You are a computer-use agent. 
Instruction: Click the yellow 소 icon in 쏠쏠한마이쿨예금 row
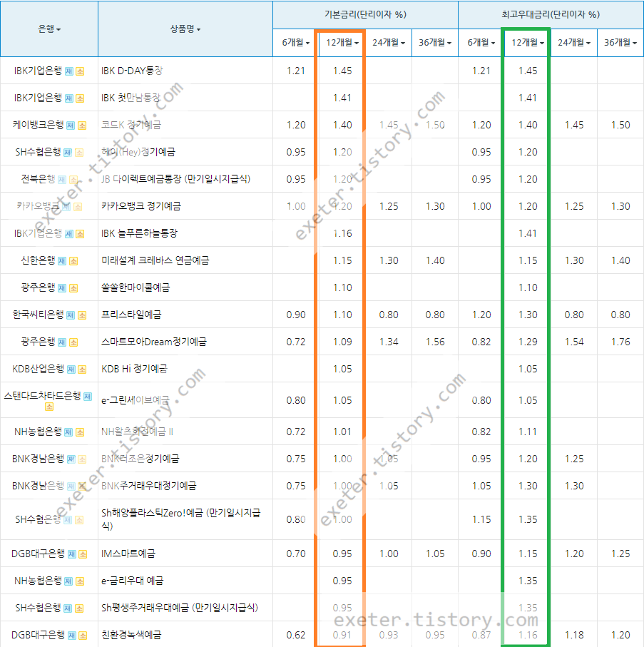tap(73, 288)
